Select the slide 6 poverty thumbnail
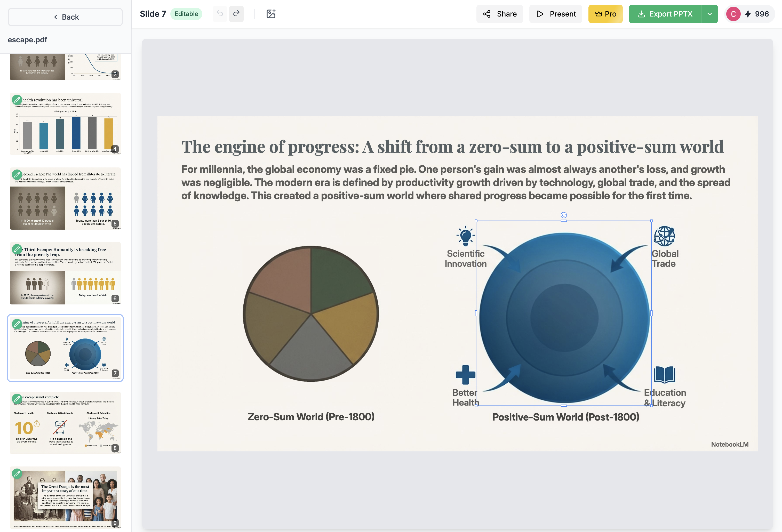 (65, 273)
